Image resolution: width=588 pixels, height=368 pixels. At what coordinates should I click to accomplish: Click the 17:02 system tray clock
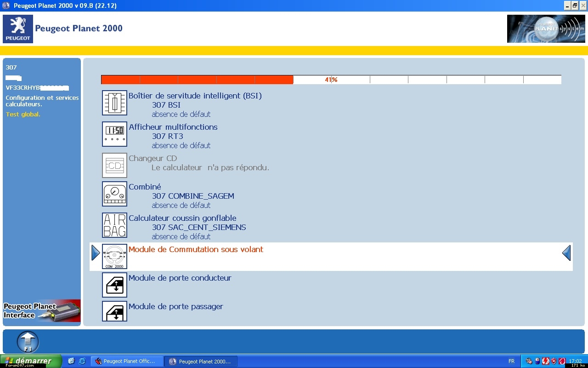pyautogui.click(x=575, y=361)
